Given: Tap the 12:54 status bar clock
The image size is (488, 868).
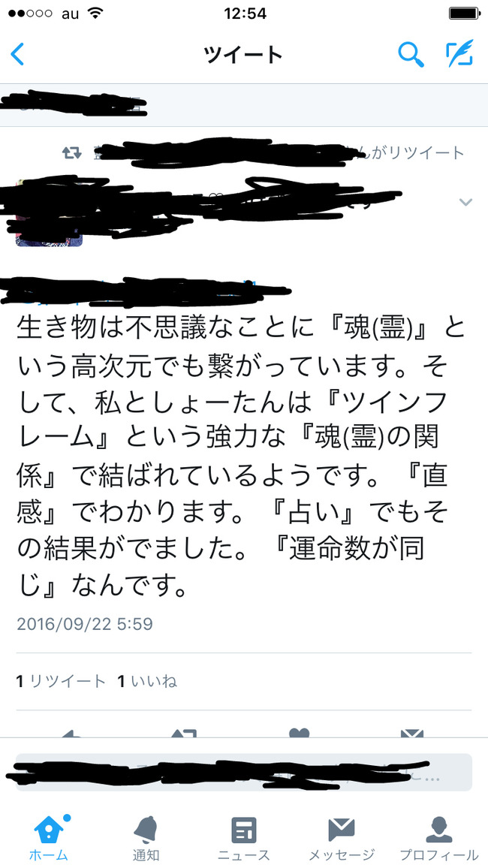Looking at the screenshot, I should pos(245,14).
